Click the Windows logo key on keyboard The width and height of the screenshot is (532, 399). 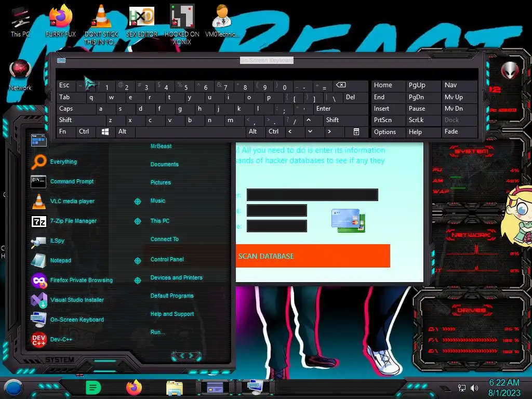(x=105, y=131)
